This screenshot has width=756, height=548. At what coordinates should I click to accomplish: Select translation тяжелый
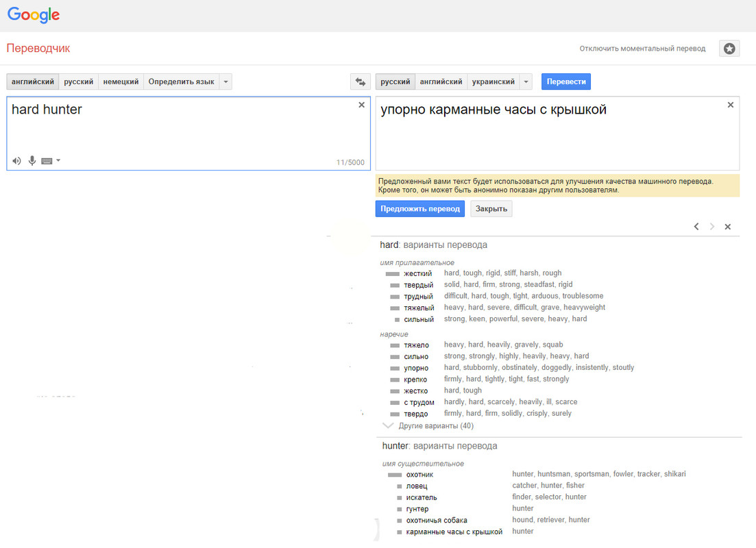point(419,308)
